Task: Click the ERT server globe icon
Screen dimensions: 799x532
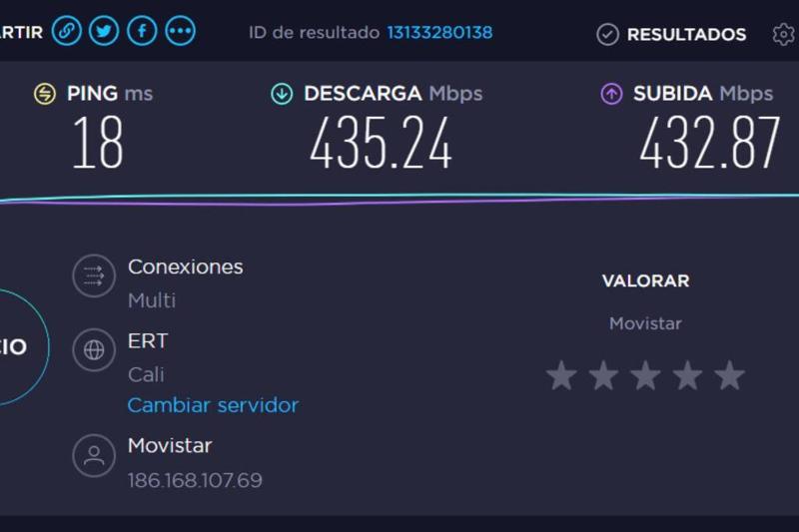Action: pos(94,350)
